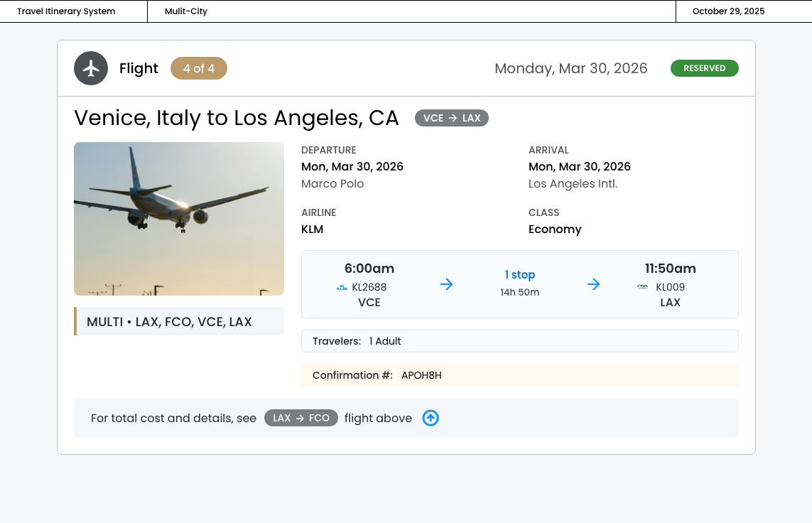The height and width of the screenshot is (523, 812).
Task: Click the October 29, 2025 header date
Action: click(x=728, y=11)
